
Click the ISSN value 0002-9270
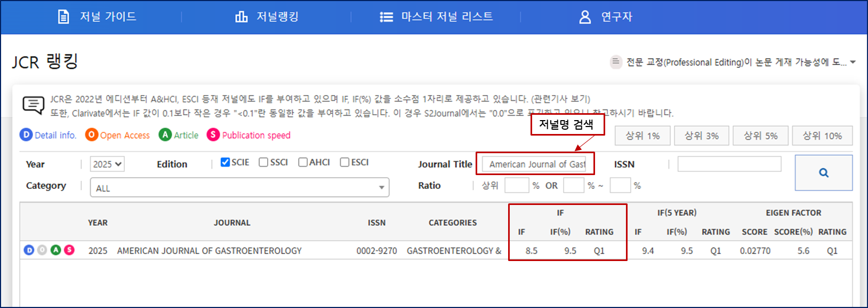point(376,250)
